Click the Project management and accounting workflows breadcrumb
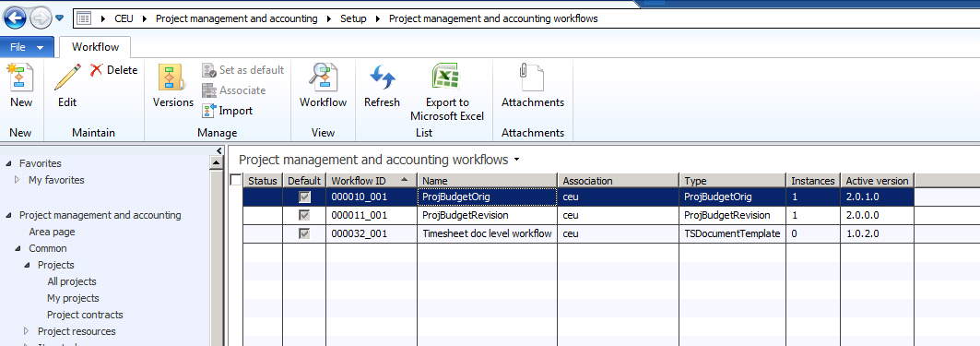The width and height of the screenshot is (980, 346). (494, 18)
